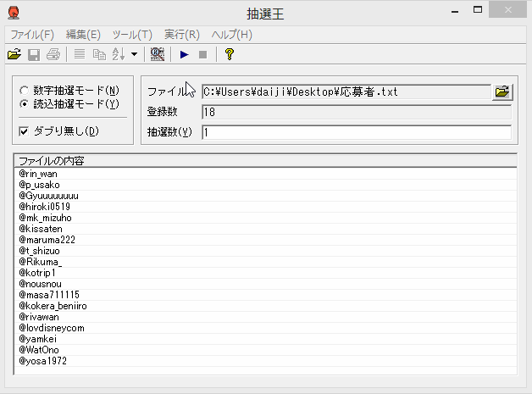532x394 pixels.
Task: Close the 抽選王 window
Action: [508, 10]
